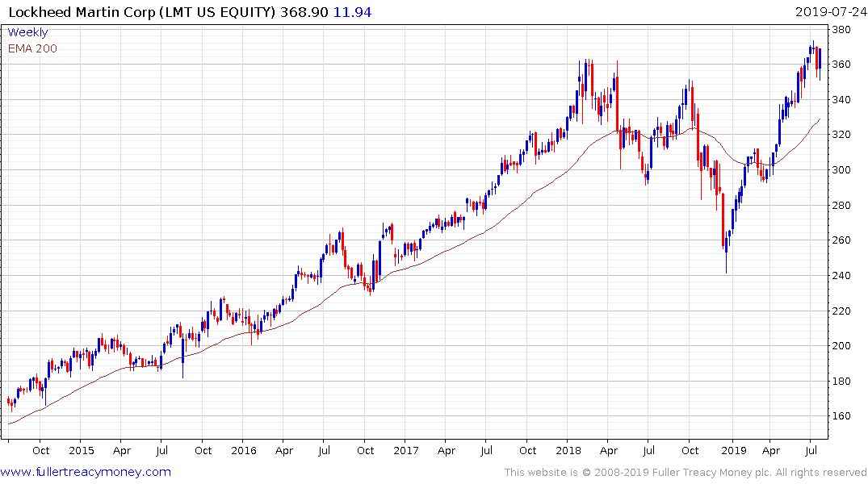
Task: Click the 180 price axis label
Action: 841,381
